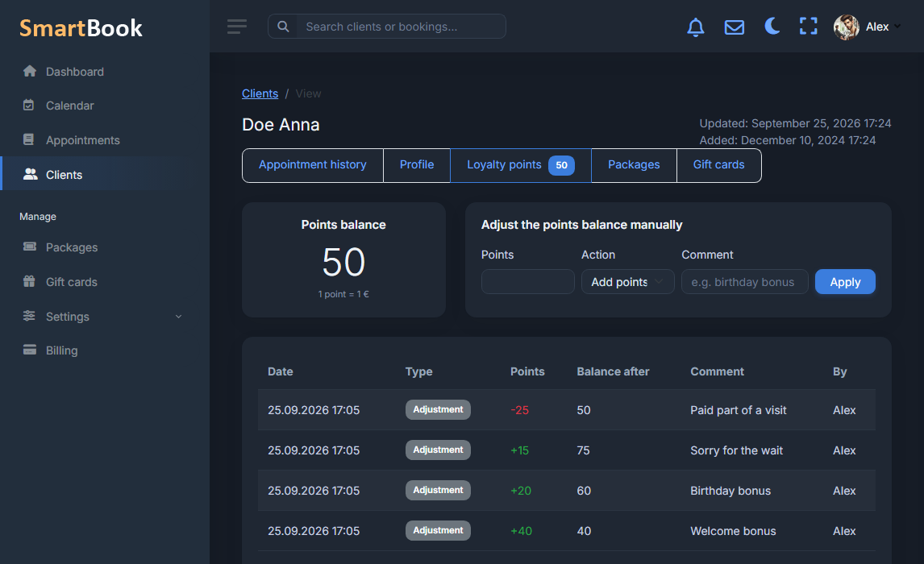924x564 pixels.
Task: Click the Welcome bonus comment
Action: (x=733, y=531)
